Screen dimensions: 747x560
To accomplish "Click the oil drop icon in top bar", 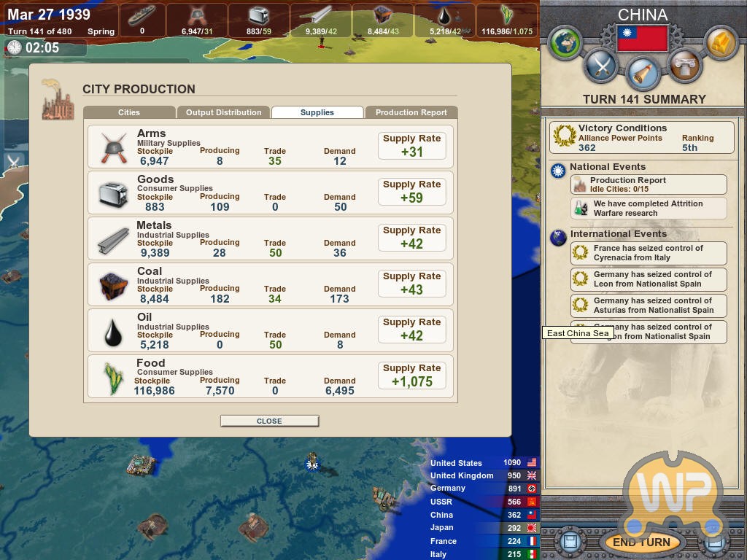I will [444, 17].
